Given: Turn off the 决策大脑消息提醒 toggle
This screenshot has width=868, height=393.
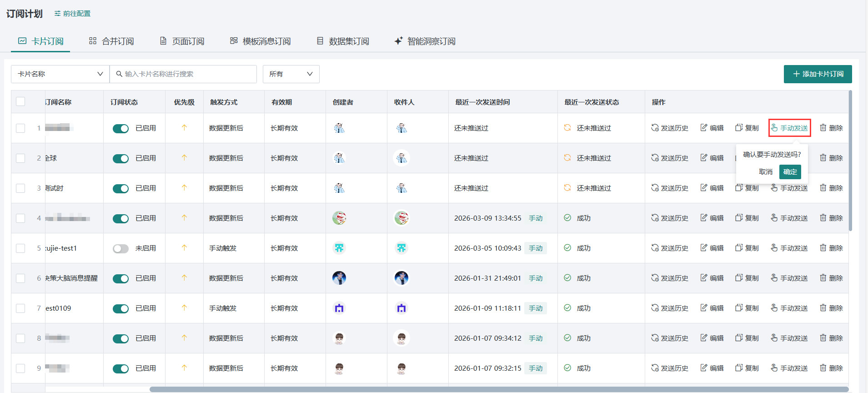Looking at the screenshot, I should pyautogui.click(x=121, y=278).
